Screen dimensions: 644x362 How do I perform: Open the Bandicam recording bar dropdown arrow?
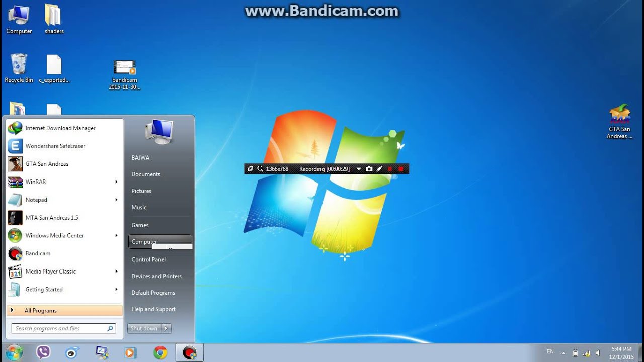(x=359, y=169)
